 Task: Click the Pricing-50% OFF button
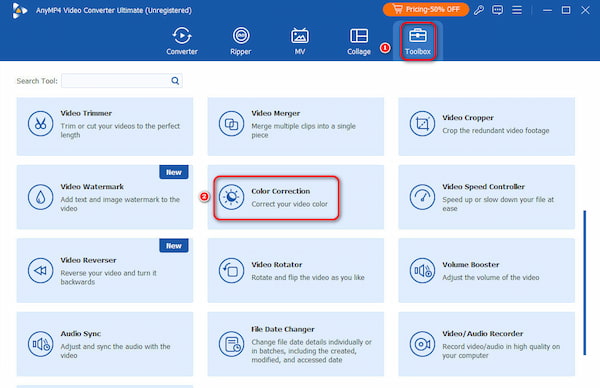pyautogui.click(x=426, y=10)
